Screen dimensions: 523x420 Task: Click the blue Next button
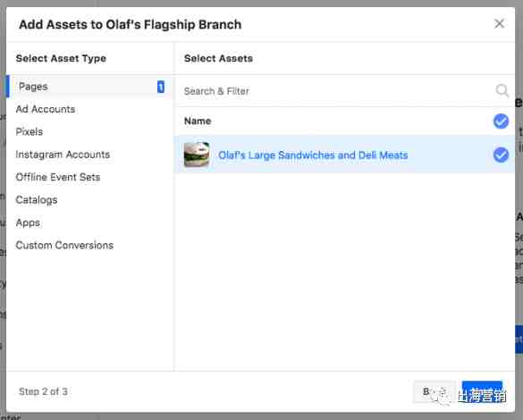click(482, 391)
